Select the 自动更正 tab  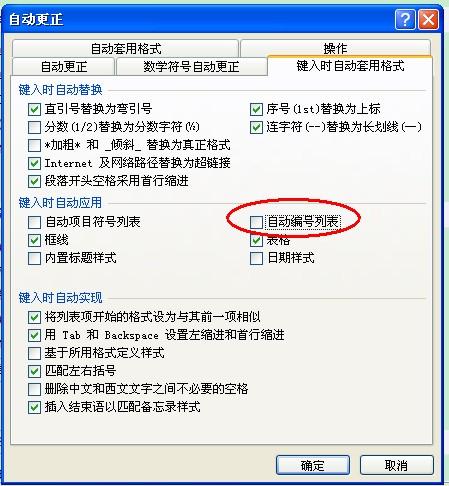[x=64, y=67]
